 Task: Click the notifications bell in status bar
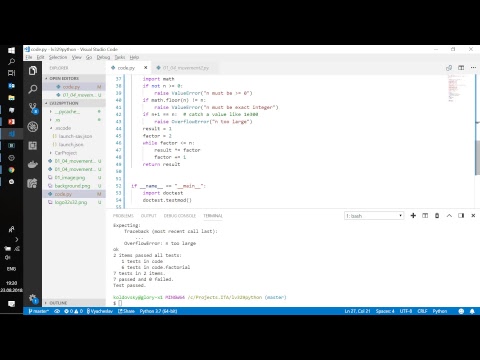(472, 311)
